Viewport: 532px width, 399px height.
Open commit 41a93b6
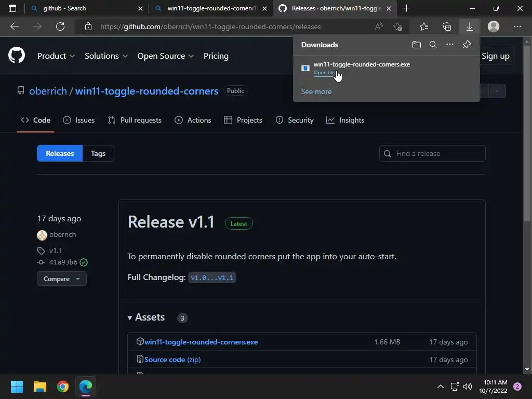click(x=63, y=262)
